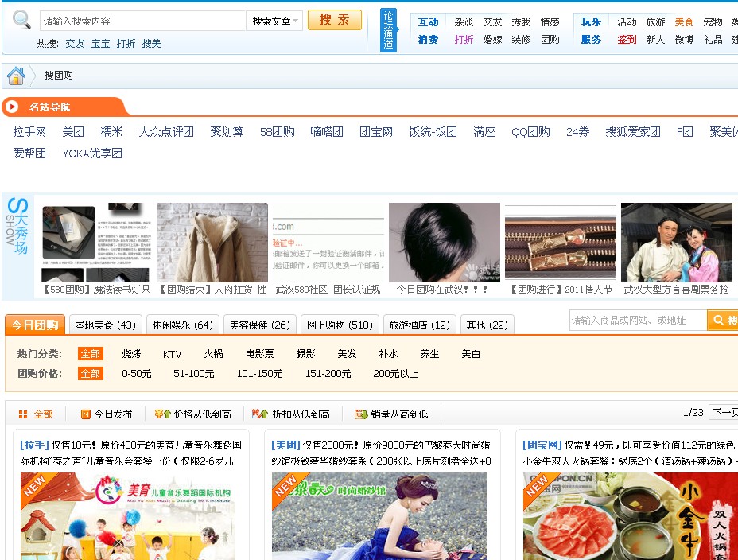
Task: Click the 全部 grid sort icon
Action: tap(22, 414)
